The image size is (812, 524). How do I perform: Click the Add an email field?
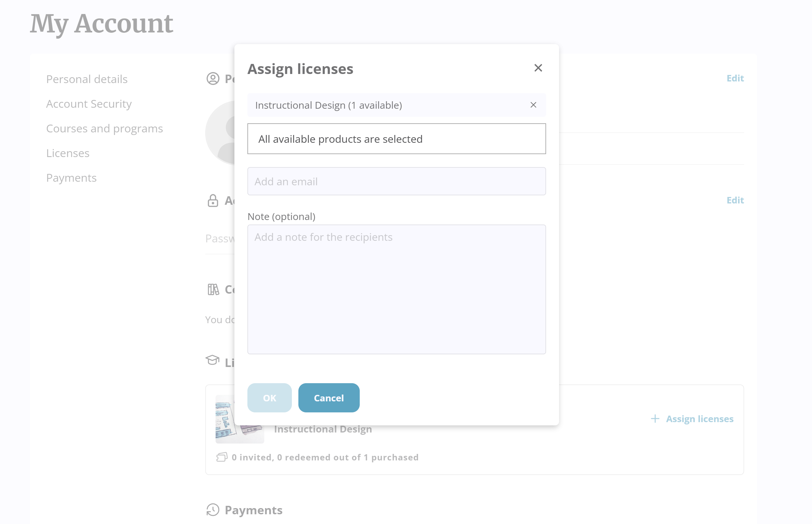coord(396,181)
